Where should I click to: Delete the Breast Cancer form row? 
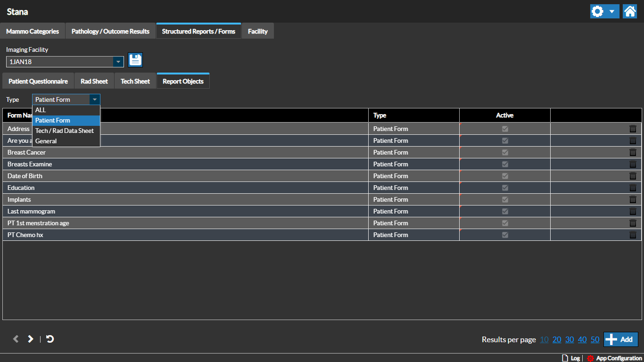633,152
